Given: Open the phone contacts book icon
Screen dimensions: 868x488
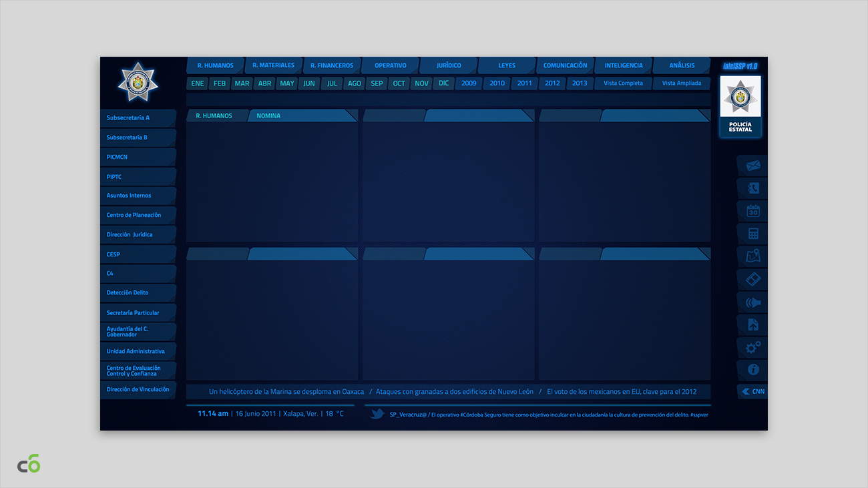Looking at the screenshot, I should pyautogui.click(x=752, y=188).
